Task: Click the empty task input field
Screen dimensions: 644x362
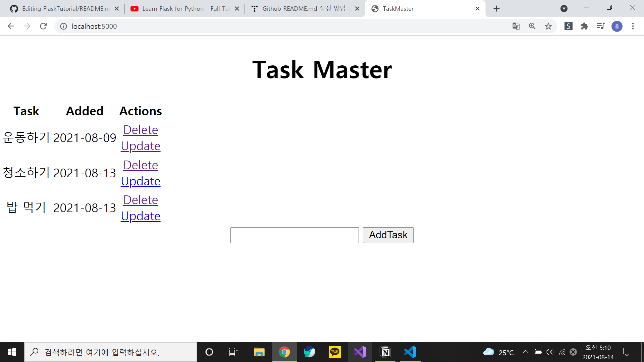Action: click(x=294, y=235)
